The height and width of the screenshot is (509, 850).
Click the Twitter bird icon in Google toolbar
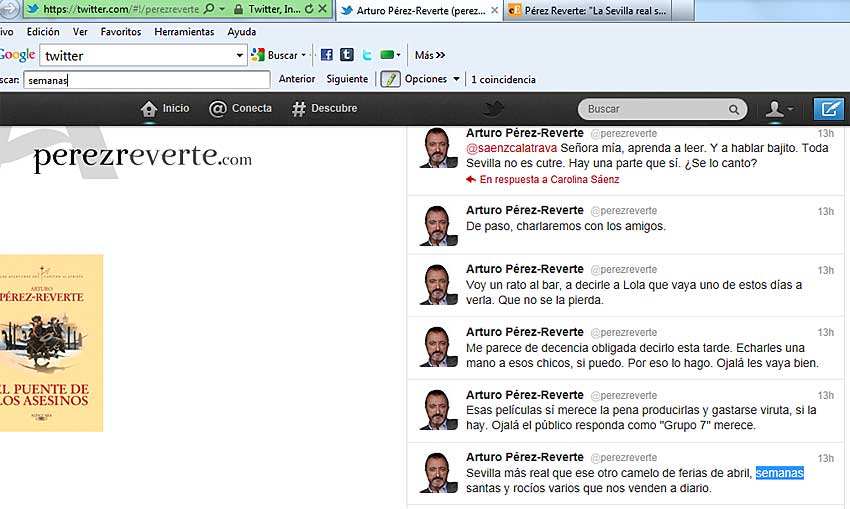[367, 55]
